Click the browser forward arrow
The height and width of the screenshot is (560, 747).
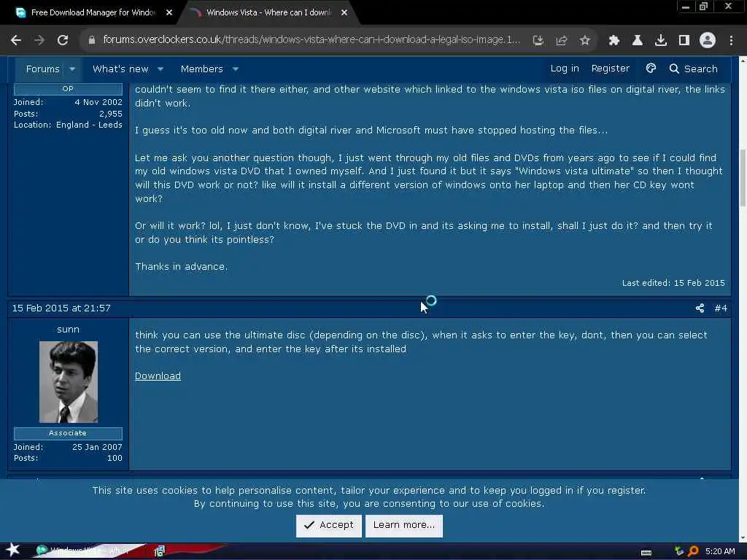coord(39,41)
